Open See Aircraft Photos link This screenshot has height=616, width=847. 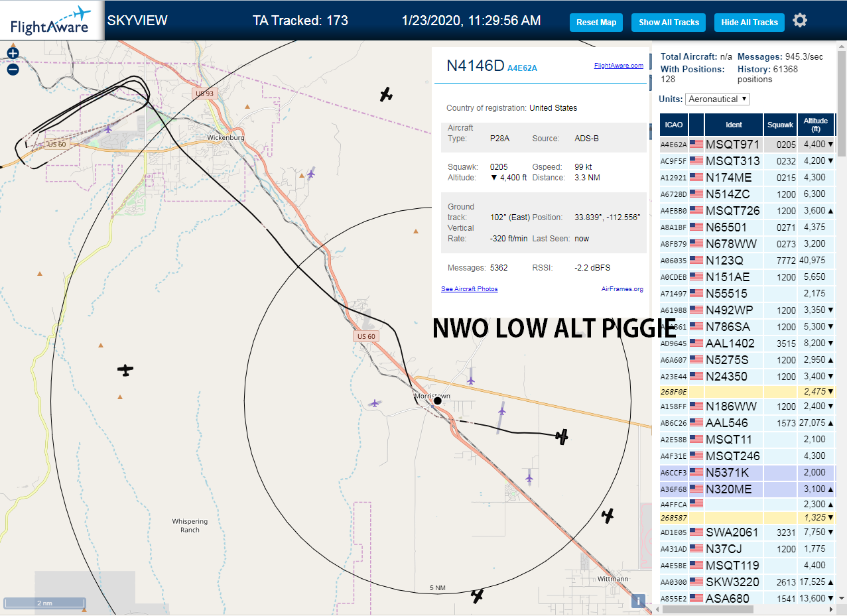(x=470, y=289)
